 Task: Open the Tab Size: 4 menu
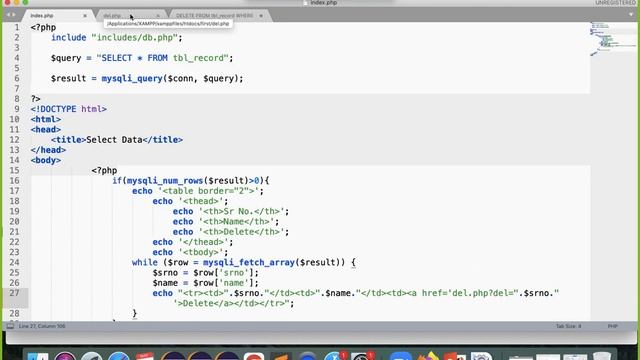tap(568, 326)
